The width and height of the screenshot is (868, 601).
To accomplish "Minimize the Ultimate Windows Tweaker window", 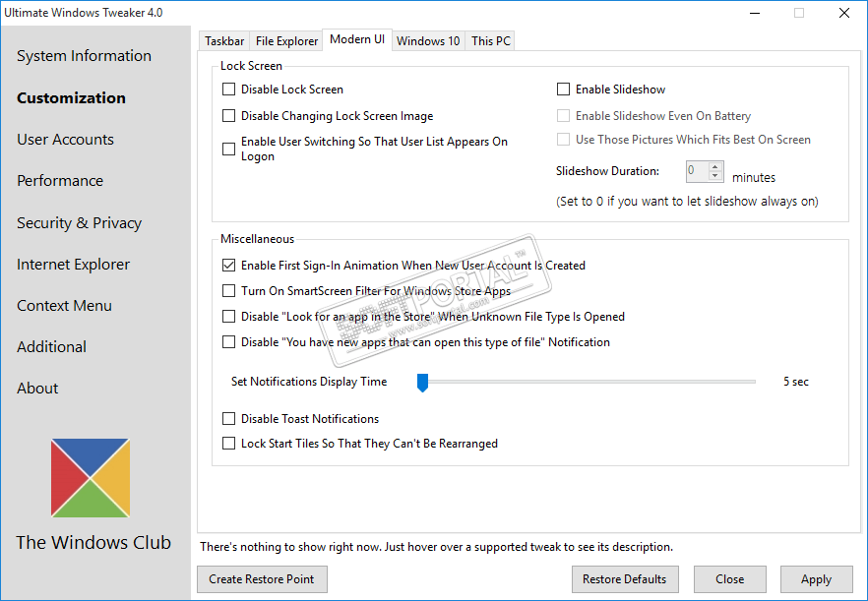I will click(755, 13).
